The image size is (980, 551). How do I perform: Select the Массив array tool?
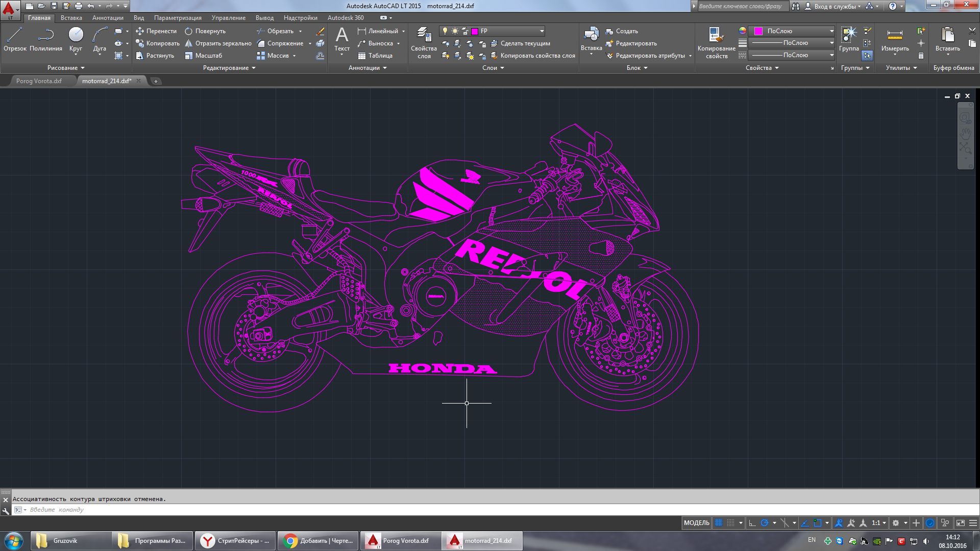pos(273,56)
